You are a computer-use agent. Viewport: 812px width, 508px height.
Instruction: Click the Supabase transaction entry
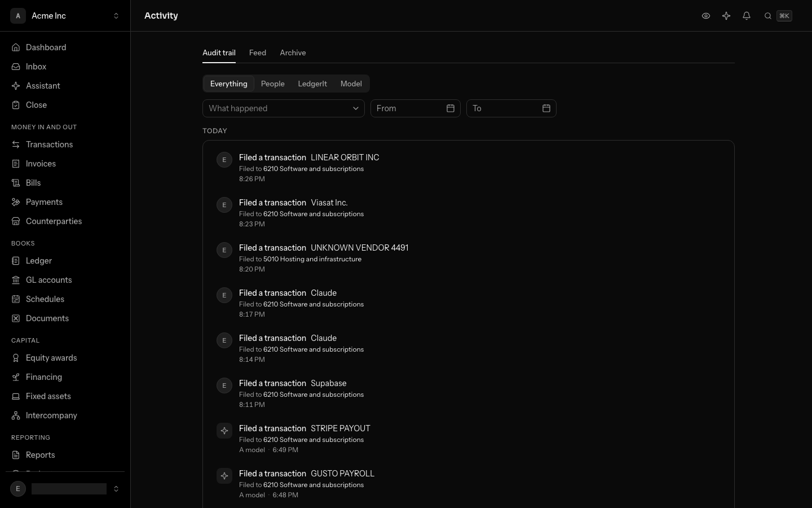point(468,393)
